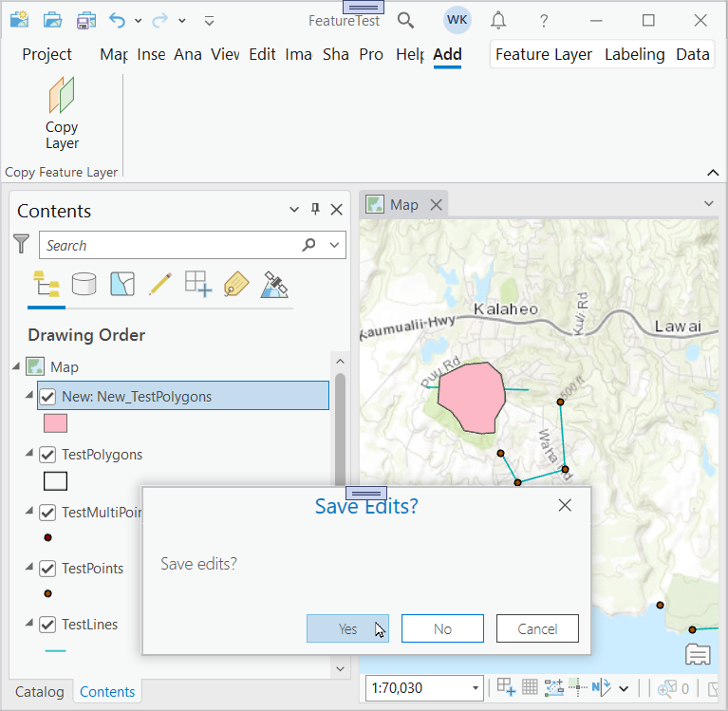Viewport: 728px width, 711px height.
Task: Open the map scale 1:70,030 combo box
Action: pyautogui.click(x=424, y=688)
